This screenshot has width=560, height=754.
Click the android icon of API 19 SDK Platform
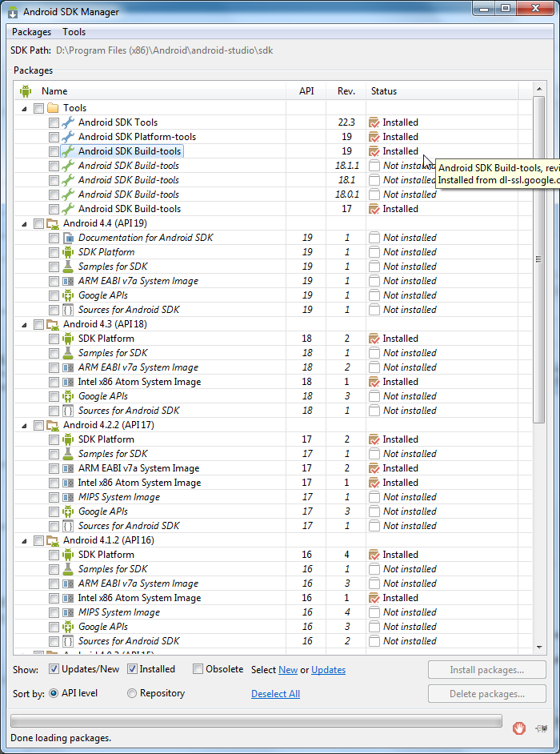click(68, 252)
